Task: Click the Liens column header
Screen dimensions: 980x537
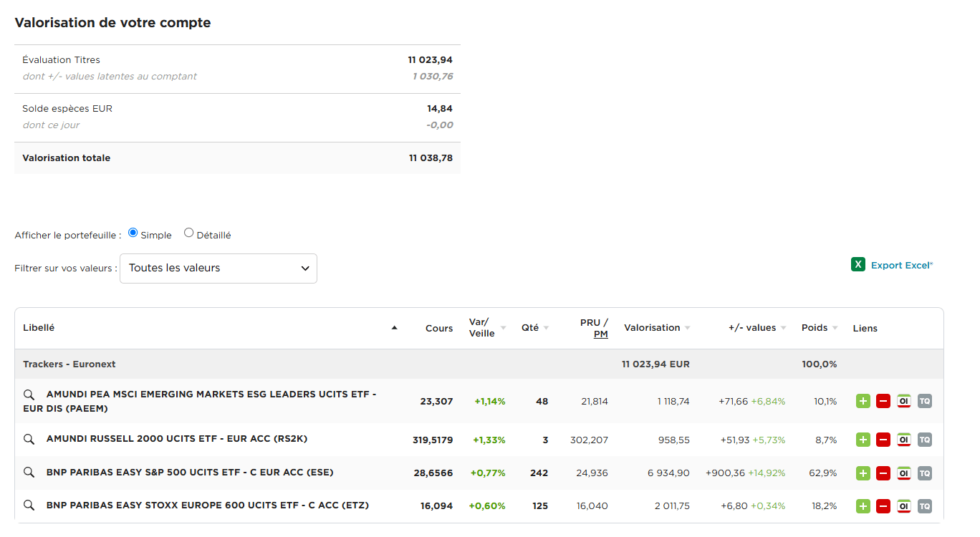Action: click(x=865, y=329)
